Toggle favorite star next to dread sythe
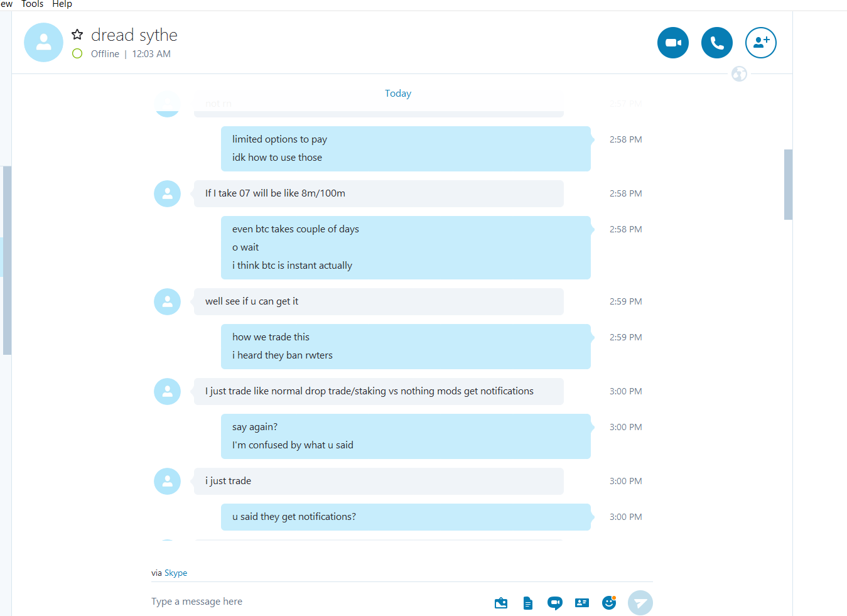The height and width of the screenshot is (616, 847). 77,35
